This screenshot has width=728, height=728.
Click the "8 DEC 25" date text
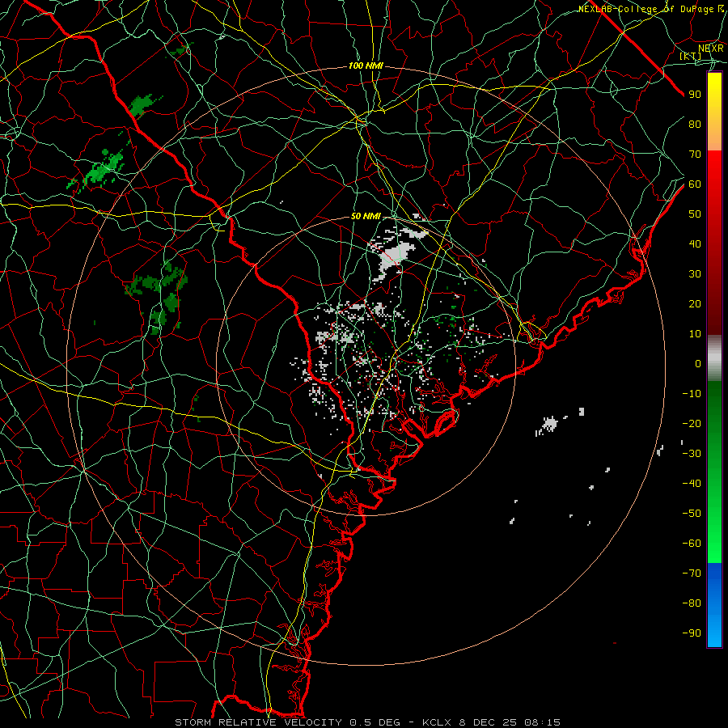489,722
